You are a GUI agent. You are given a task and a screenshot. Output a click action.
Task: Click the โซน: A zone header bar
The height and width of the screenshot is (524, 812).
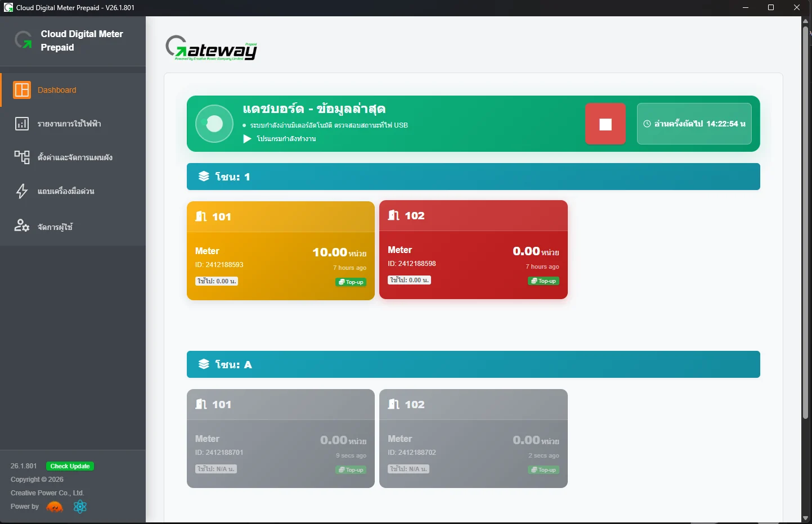click(x=473, y=364)
